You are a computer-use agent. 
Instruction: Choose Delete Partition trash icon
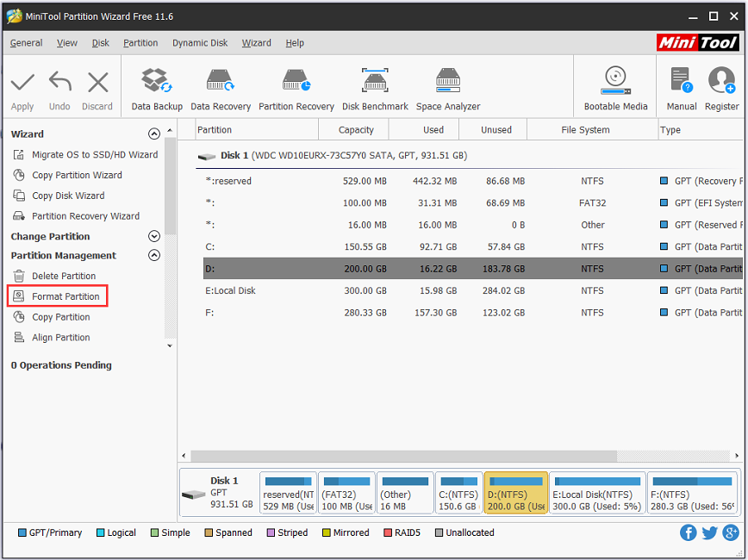[x=19, y=276]
